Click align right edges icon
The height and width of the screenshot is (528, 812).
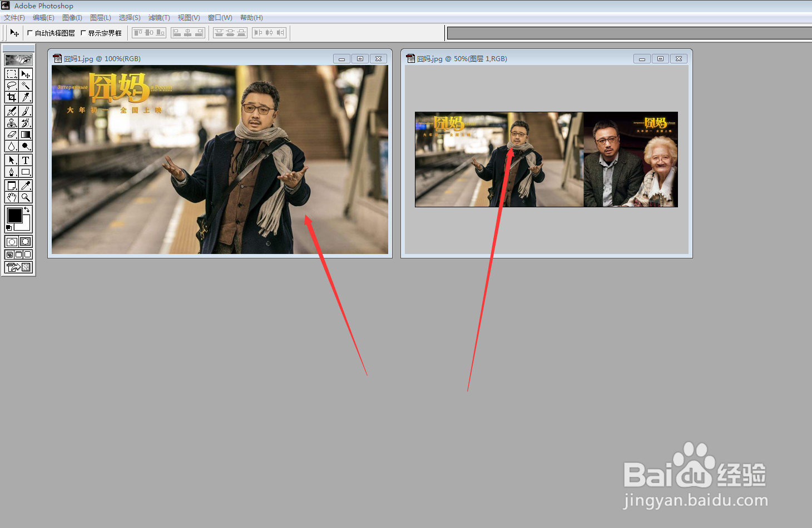click(199, 33)
